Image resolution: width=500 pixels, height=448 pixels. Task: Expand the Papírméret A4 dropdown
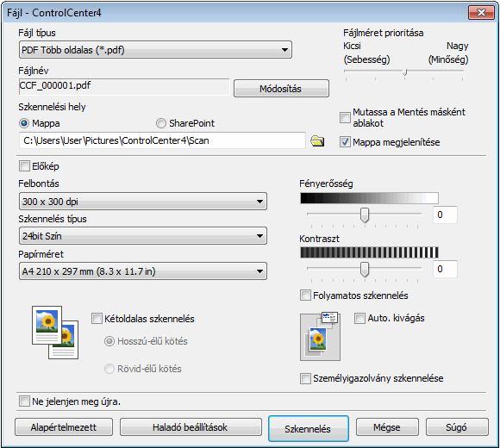143,271
